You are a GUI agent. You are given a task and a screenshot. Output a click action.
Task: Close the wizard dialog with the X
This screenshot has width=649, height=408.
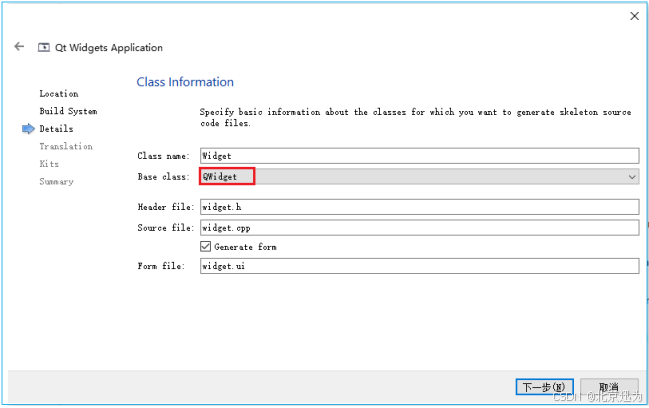click(634, 16)
